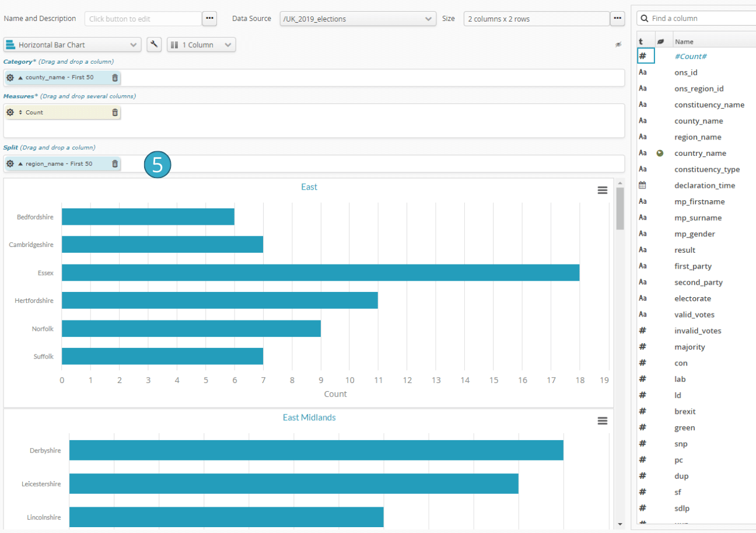Click the Size 2 columns x 2 rows field
756x533 pixels.
click(x=537, y=19)
